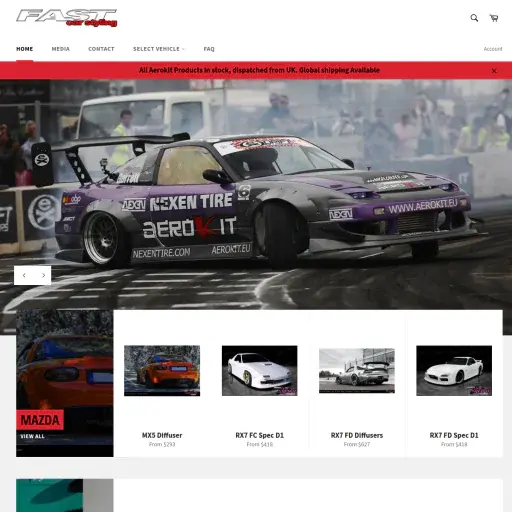The width and height of the screenshot is (512, 512).
Task: Open the FAQ menu item
Action: tap(209, 49)
